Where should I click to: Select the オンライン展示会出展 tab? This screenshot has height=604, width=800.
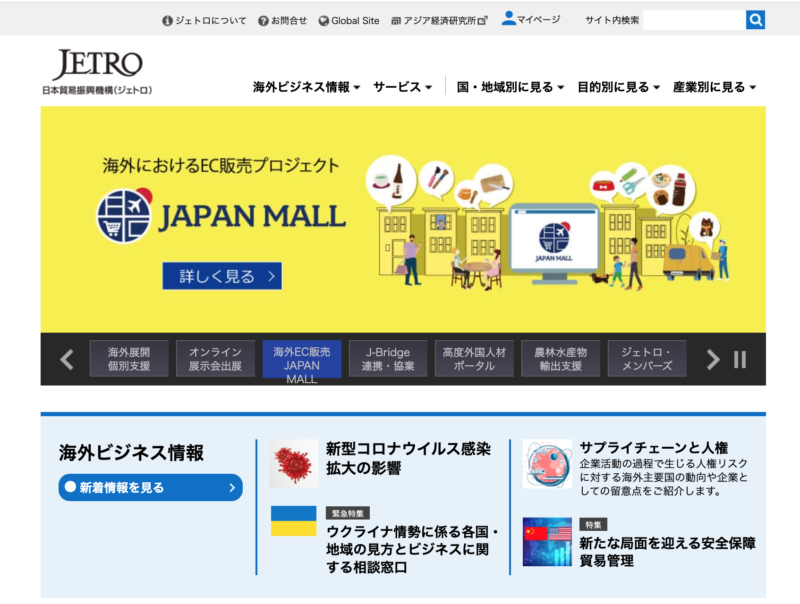tap(215, 359)
